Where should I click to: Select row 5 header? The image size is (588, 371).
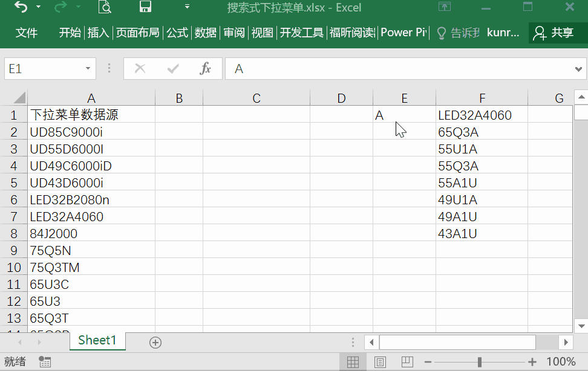coord(13,183)
